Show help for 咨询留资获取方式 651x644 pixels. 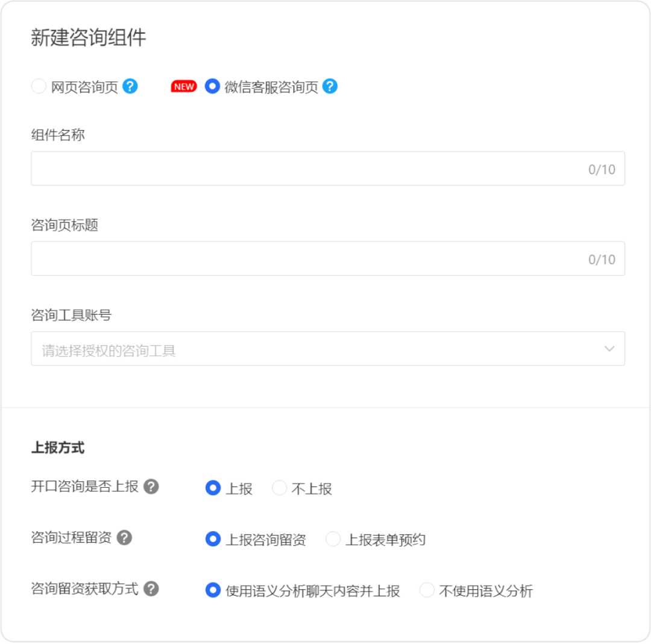(x=151, y=589)
